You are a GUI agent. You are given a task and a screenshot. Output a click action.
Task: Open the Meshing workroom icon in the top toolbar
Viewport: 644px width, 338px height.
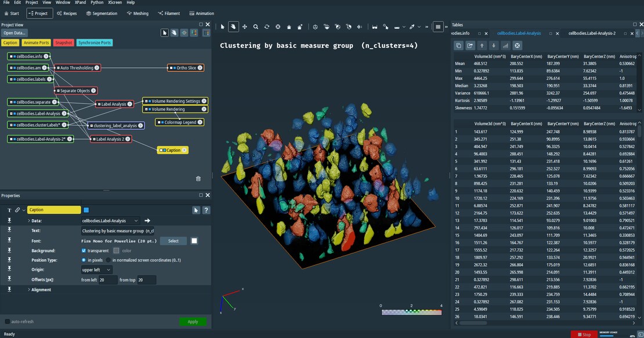pos(129,13)
